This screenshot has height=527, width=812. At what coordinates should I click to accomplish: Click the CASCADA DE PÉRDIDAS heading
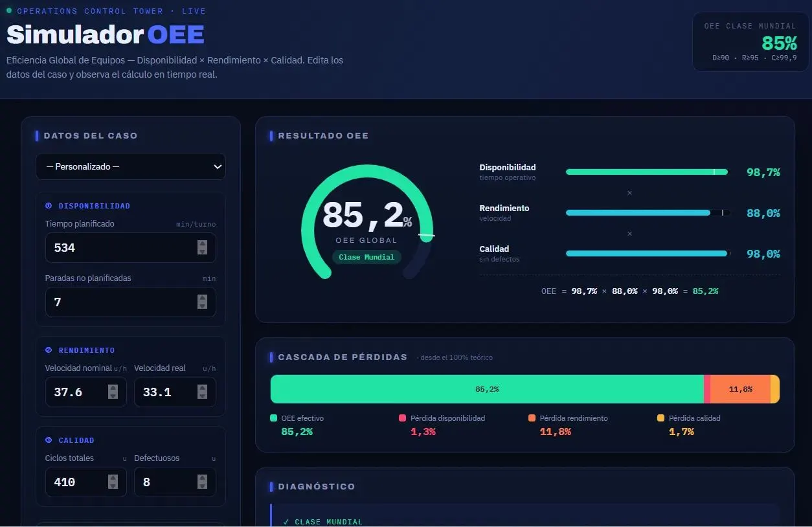(x=343, y=357)
